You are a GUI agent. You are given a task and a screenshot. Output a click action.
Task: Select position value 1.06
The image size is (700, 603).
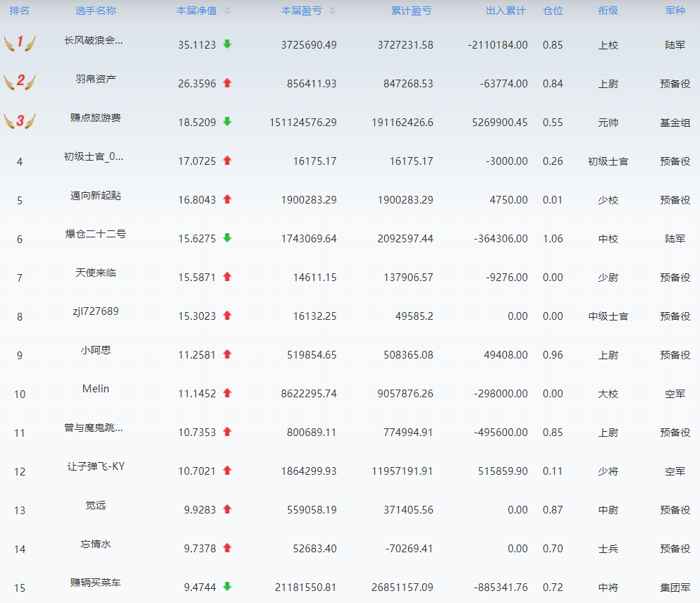pyautogui.click(x=553, y=239)
